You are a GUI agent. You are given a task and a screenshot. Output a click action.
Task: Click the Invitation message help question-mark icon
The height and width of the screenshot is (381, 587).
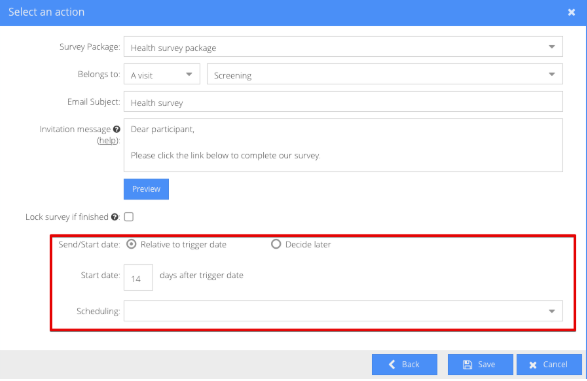click(117, 129)
